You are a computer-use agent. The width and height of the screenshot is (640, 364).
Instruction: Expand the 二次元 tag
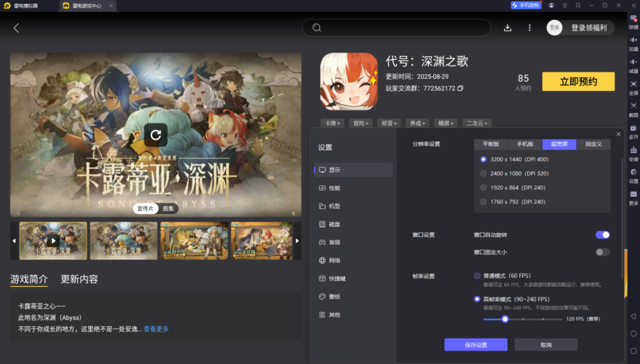pyautogui.click(x=477, y=123)
